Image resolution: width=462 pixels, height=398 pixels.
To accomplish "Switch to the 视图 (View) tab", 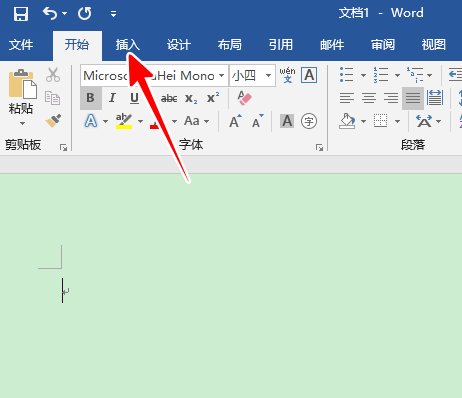I will [x=433, y=45].
